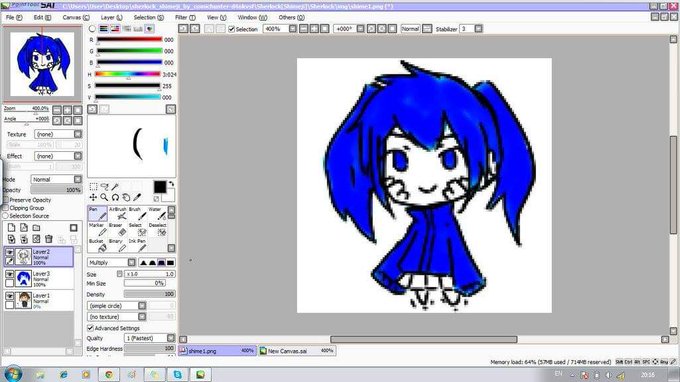
Task: Create a new normal layer
Action: click(x=12, y=228)
